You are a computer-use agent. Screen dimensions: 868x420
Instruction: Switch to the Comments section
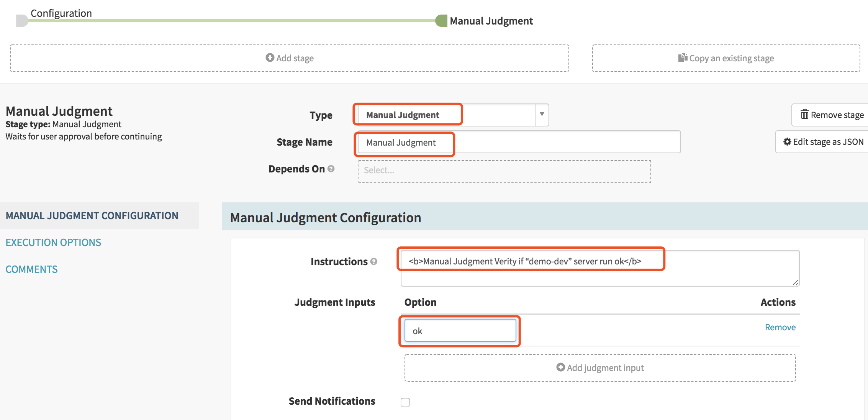[x=31, y=269]
